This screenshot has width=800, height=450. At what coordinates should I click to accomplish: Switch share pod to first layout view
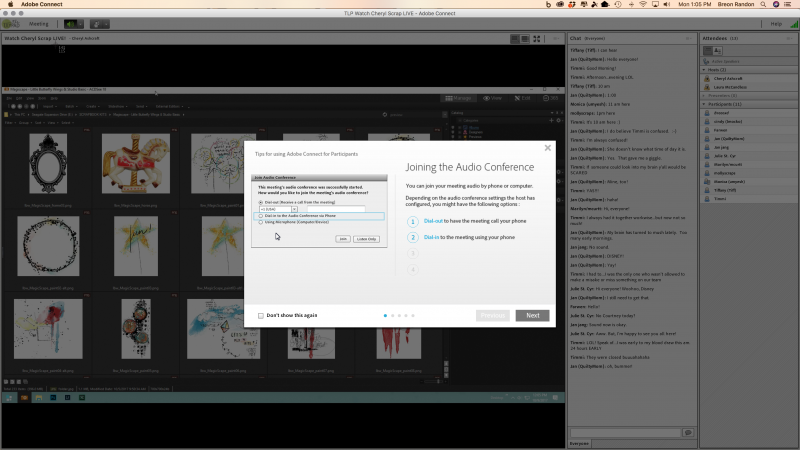(515, 39)
